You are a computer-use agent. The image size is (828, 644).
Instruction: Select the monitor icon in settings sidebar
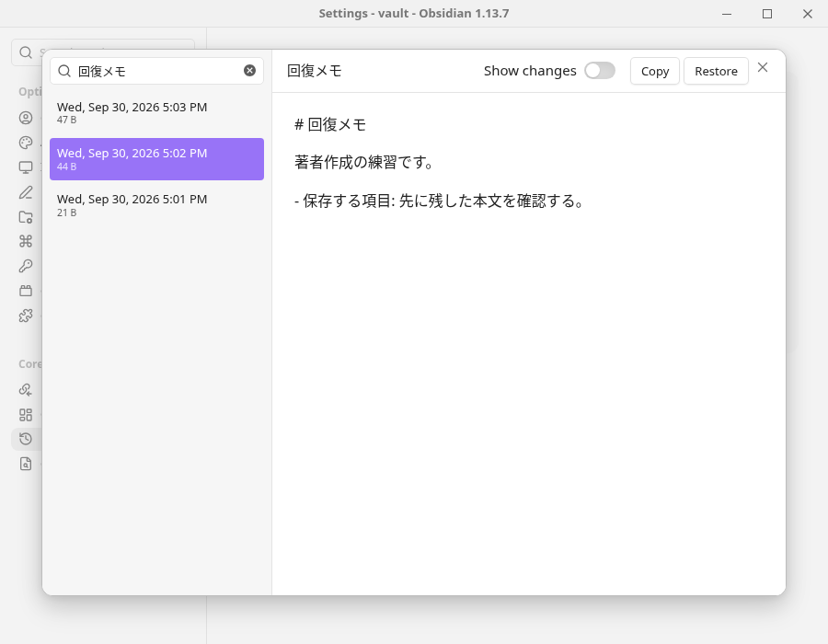(26, 167)
